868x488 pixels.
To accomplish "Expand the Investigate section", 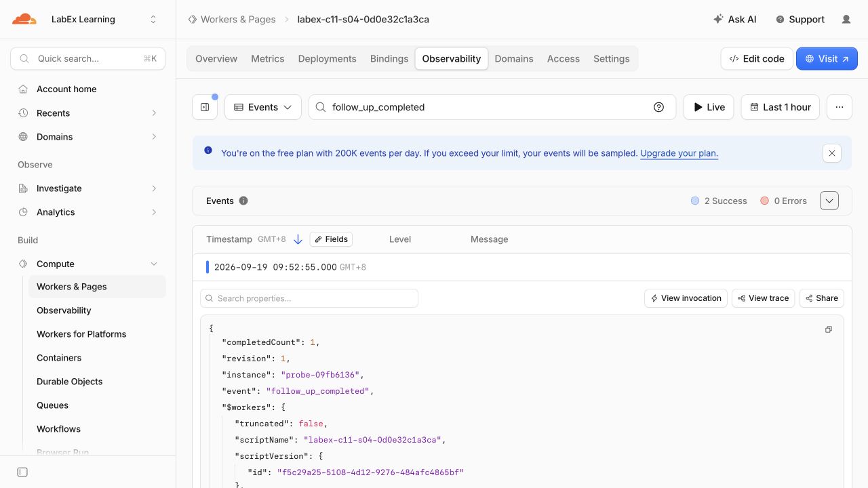I will 154,188.
